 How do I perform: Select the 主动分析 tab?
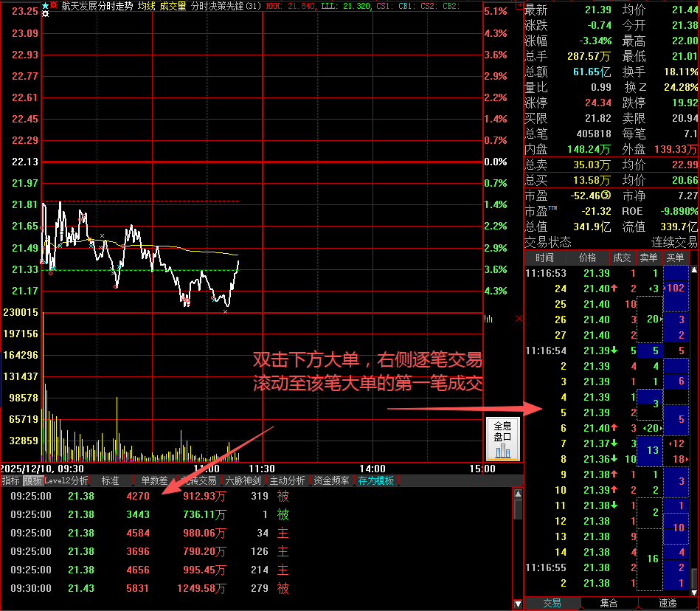coord(287,480)
